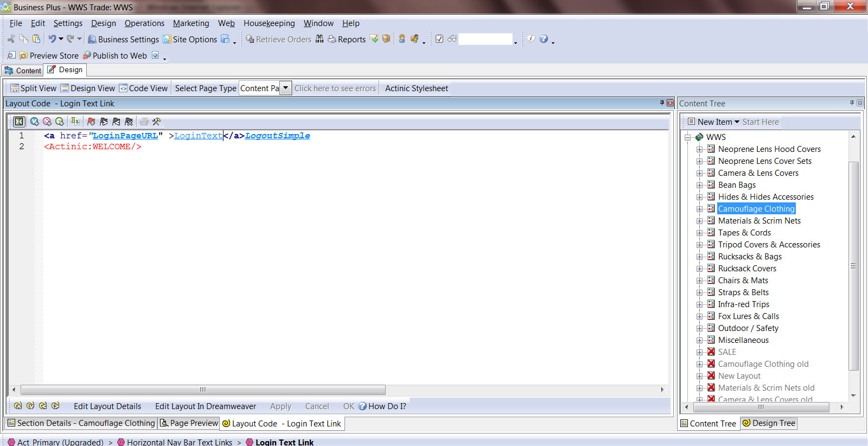
Task: Click the code editor horizontal scrollbar
Action: pos(203,390)
